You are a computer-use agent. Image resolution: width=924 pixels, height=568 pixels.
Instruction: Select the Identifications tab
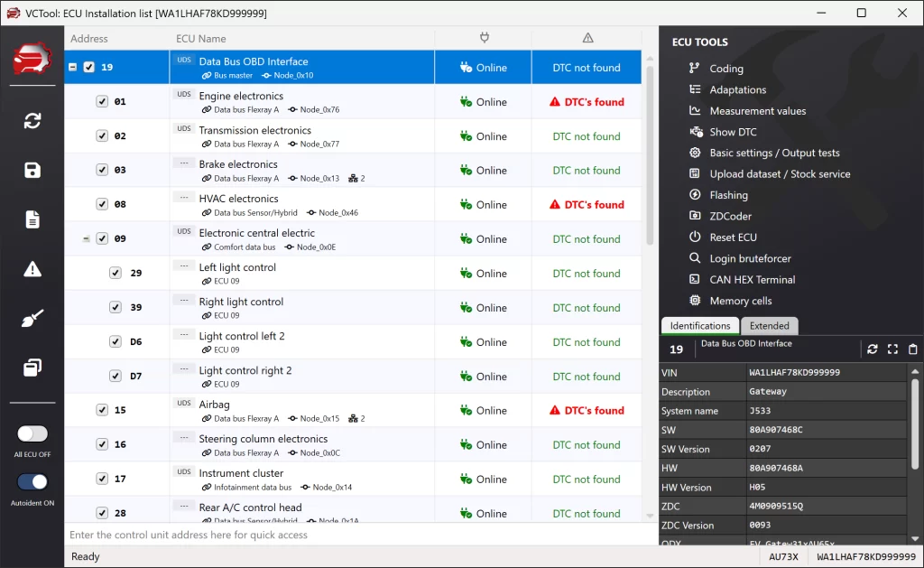coord(700,326)
